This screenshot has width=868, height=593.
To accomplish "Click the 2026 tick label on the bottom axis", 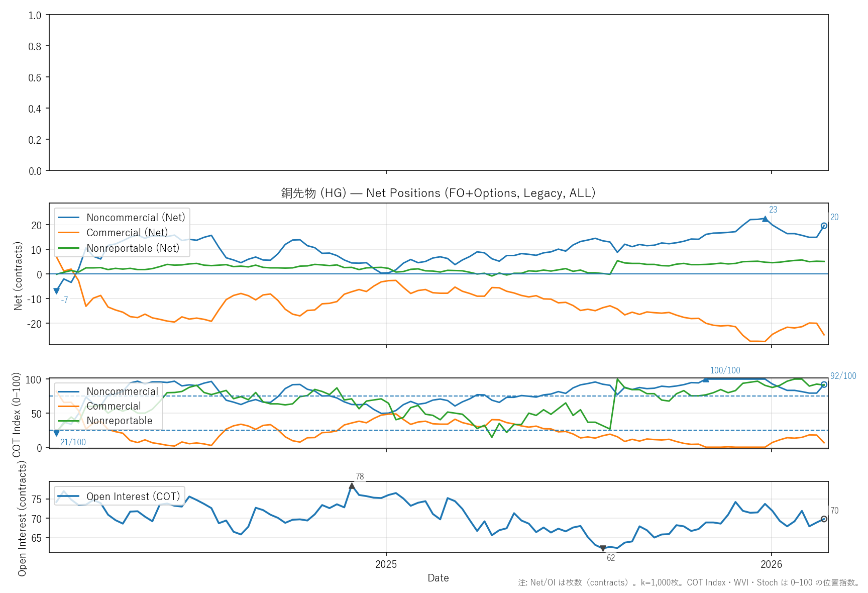I will coord(771,564).
